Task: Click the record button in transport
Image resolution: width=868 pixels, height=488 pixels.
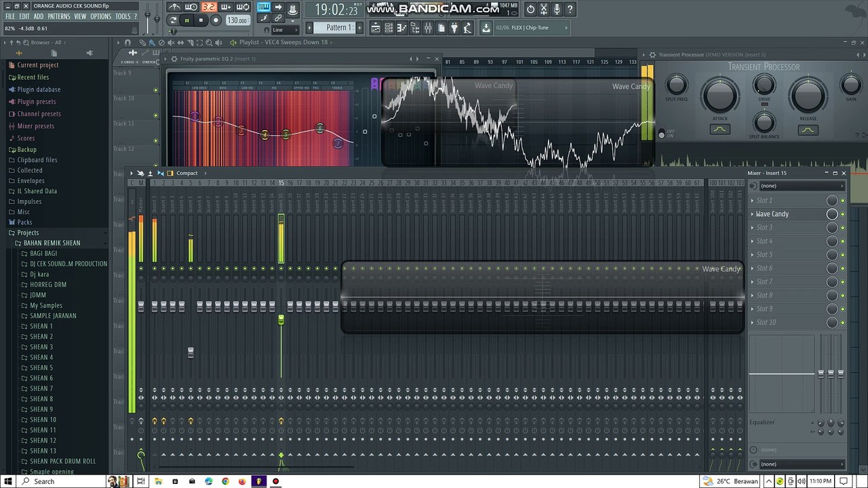Action: [x=216, y=20]
